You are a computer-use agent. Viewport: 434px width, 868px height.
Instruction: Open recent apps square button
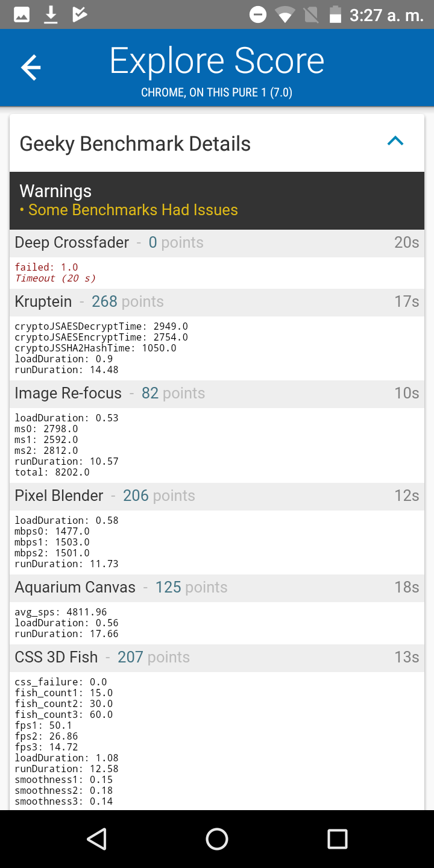(x=337, y=838)
